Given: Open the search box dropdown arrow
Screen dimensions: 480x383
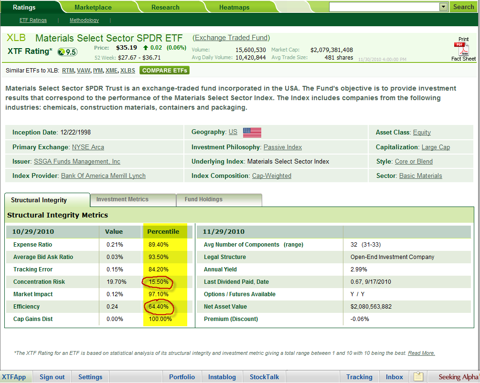Looking at the screenshot, I should (x=443, y=7).
